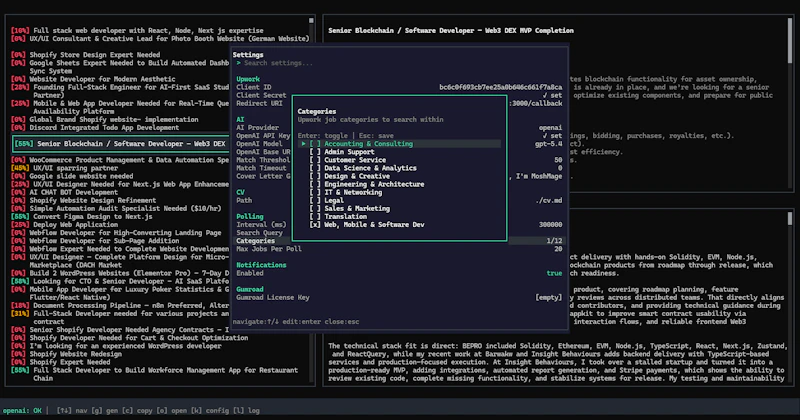800x420 pixels.
Task: Select job 'Full Stack Developer to Build Workforce'
Action: 154,374
